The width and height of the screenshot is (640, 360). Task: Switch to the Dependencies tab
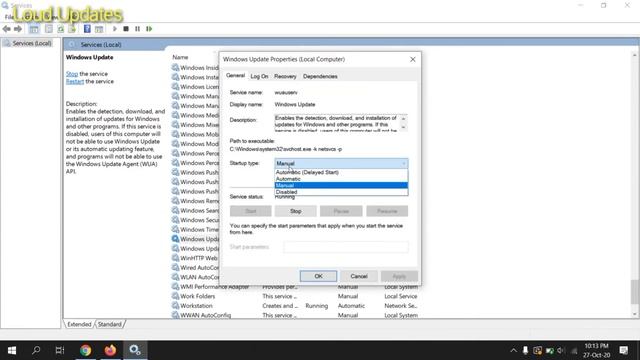pos(320,76)
